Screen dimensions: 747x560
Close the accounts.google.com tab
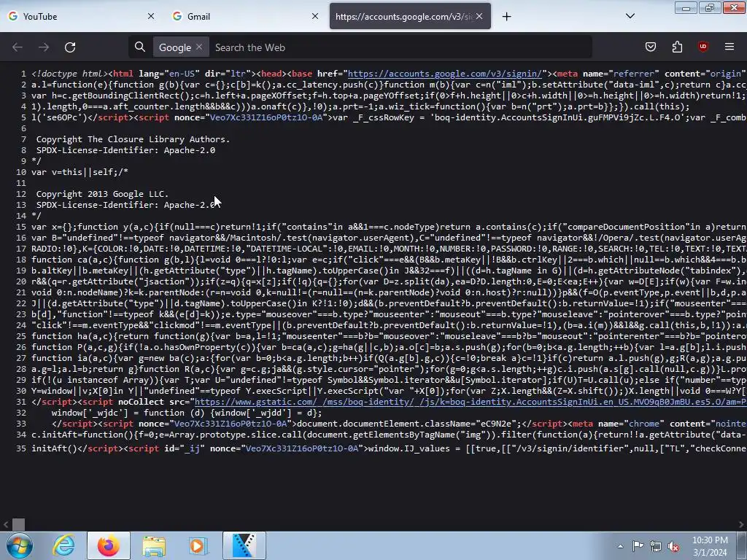[x=479, y=16]
